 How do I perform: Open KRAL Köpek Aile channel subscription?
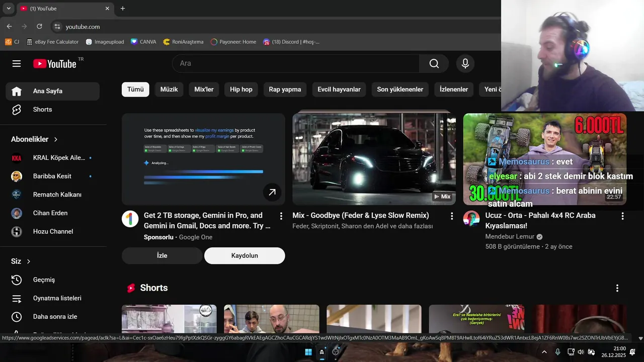point(52,158)
